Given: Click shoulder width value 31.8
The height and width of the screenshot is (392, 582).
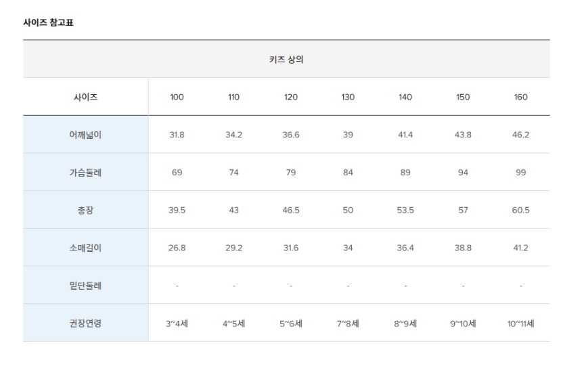Looking at the screenshot, I should 177,135.
